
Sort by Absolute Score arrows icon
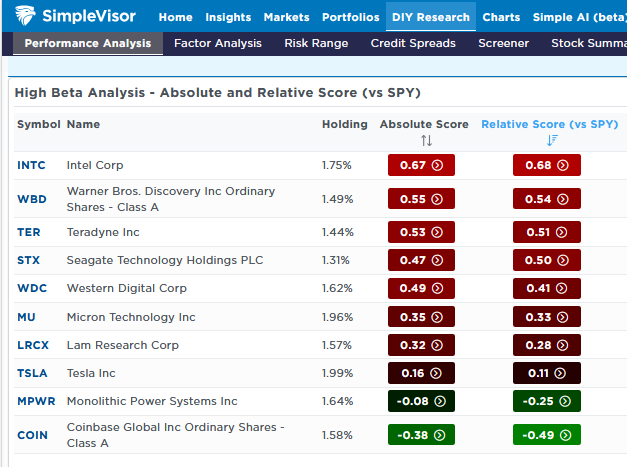pos(426,141)
